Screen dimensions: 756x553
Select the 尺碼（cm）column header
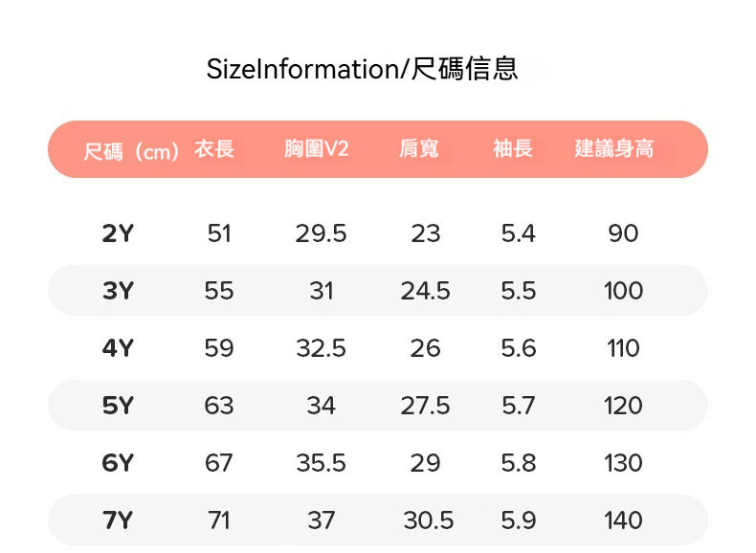coord(131,150)
